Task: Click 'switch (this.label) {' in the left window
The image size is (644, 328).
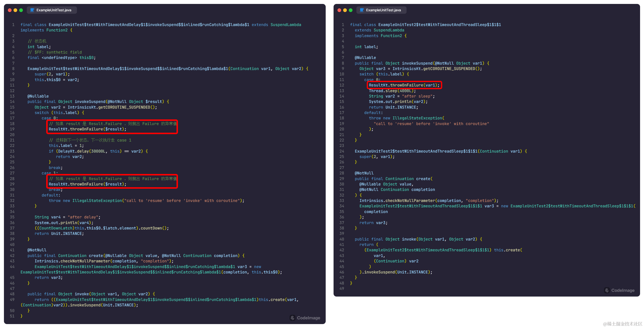Action: (x=59, y=113)
